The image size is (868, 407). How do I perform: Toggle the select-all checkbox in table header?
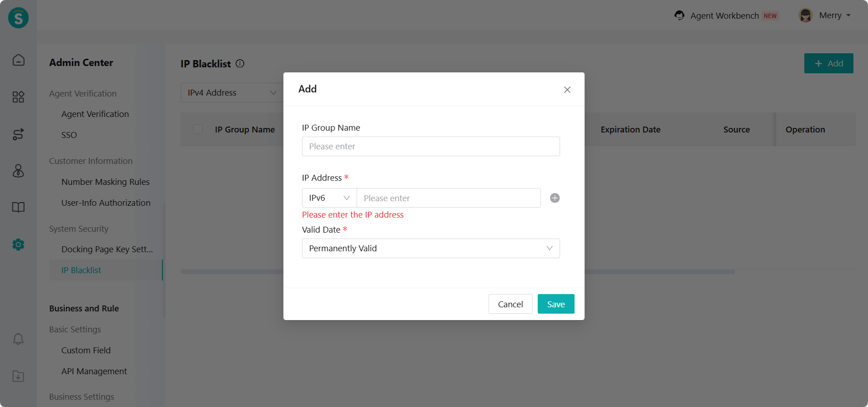click(x=198, y=129)
